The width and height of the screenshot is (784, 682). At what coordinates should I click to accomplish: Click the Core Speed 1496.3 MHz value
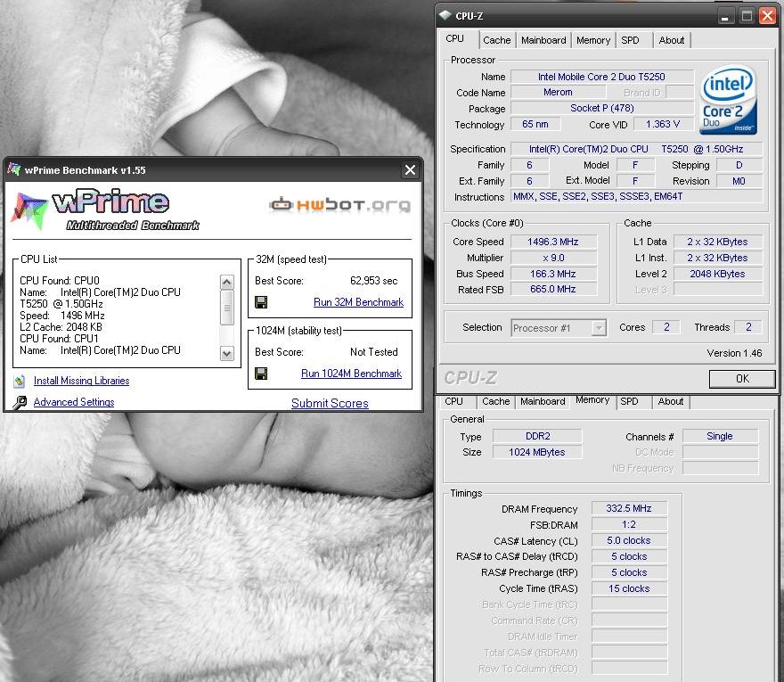coord(553,242)
